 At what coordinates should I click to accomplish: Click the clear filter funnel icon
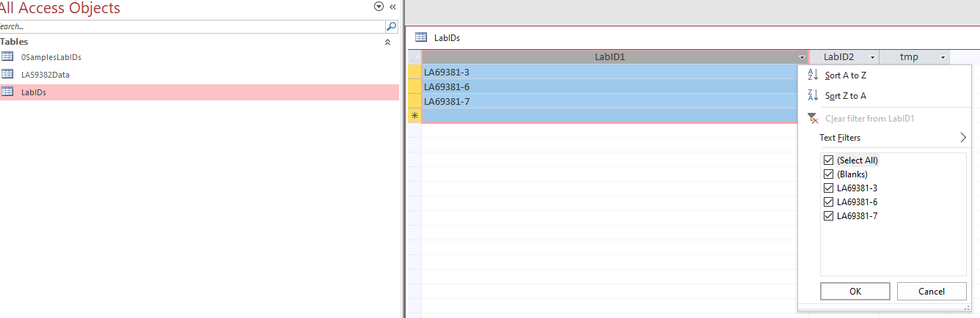[812, 118]
